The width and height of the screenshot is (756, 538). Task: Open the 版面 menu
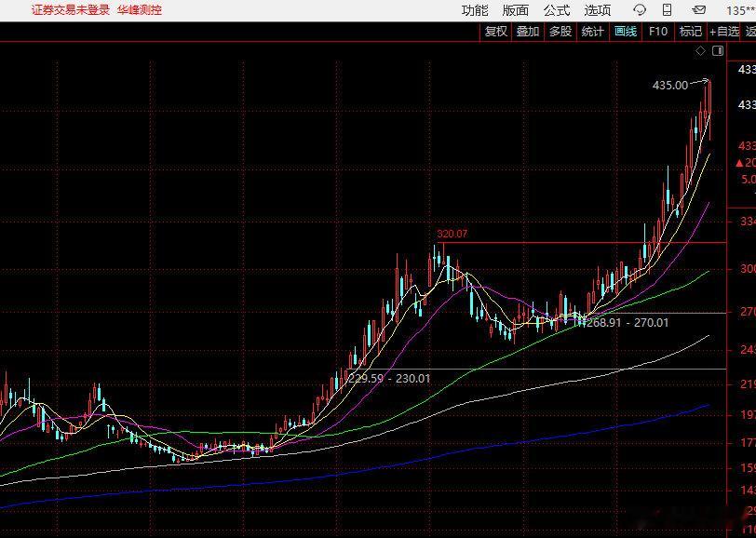tap(516, 10)
